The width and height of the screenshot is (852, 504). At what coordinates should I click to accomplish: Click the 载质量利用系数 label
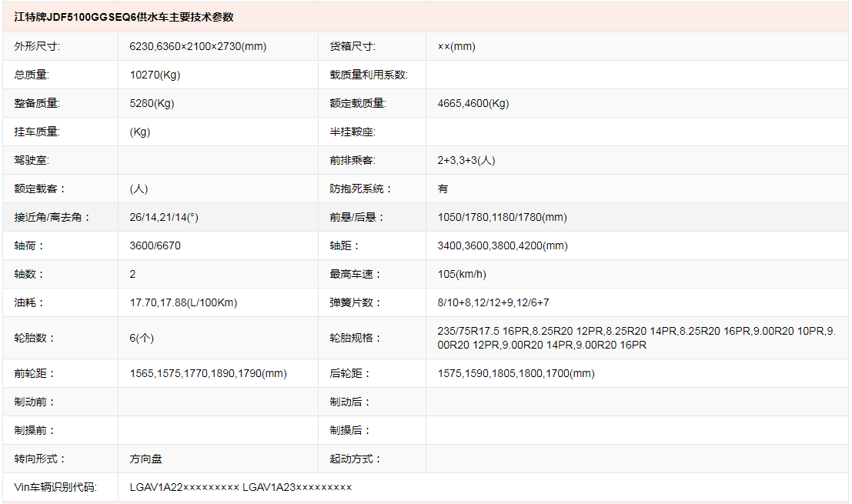coord(369,75)
